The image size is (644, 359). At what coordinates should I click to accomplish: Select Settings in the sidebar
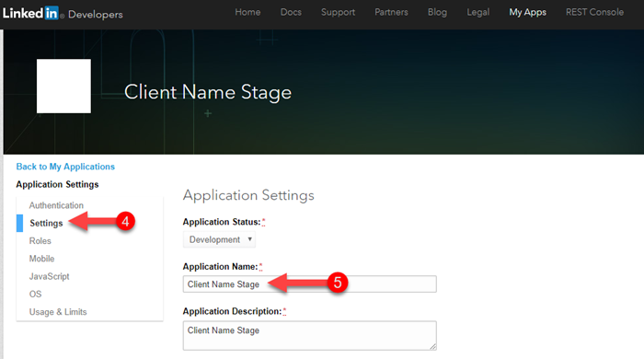pyautogui.click(x=46, y=223)
